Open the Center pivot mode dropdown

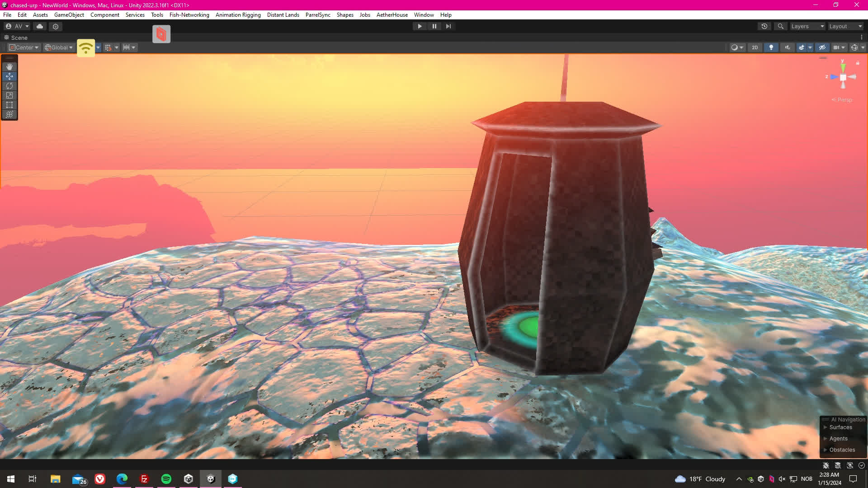tap(24, 47)
